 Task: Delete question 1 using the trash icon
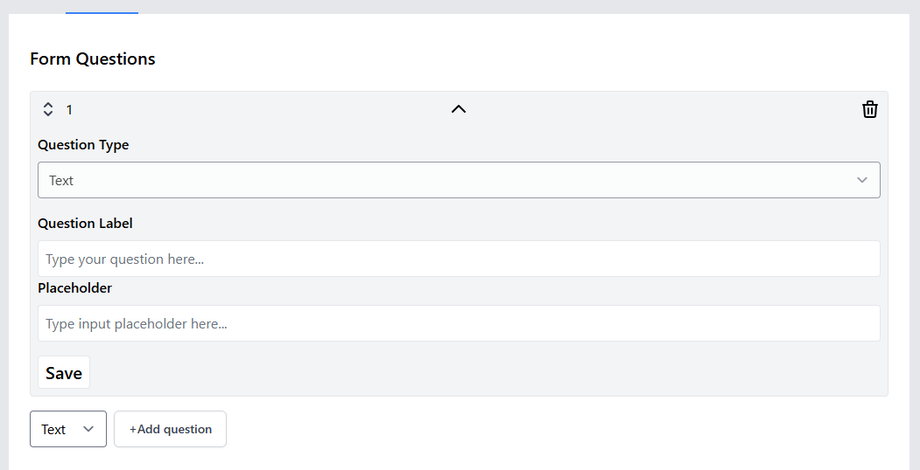coord(870,109)
